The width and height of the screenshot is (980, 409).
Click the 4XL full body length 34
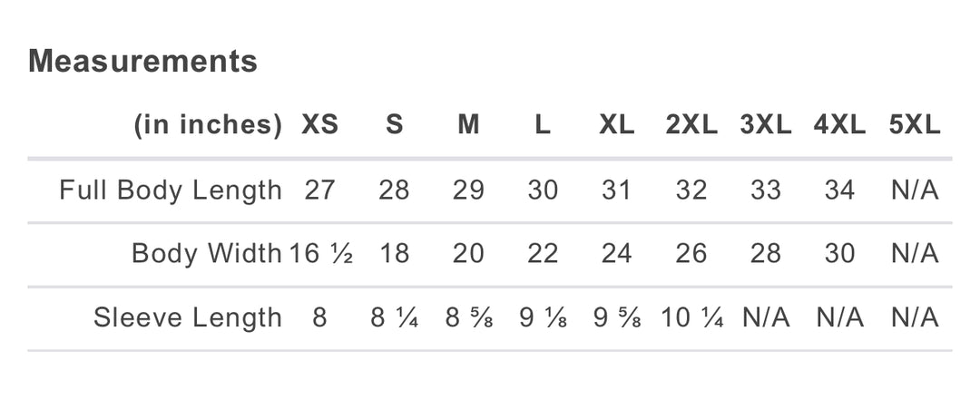tap(839, 190)
